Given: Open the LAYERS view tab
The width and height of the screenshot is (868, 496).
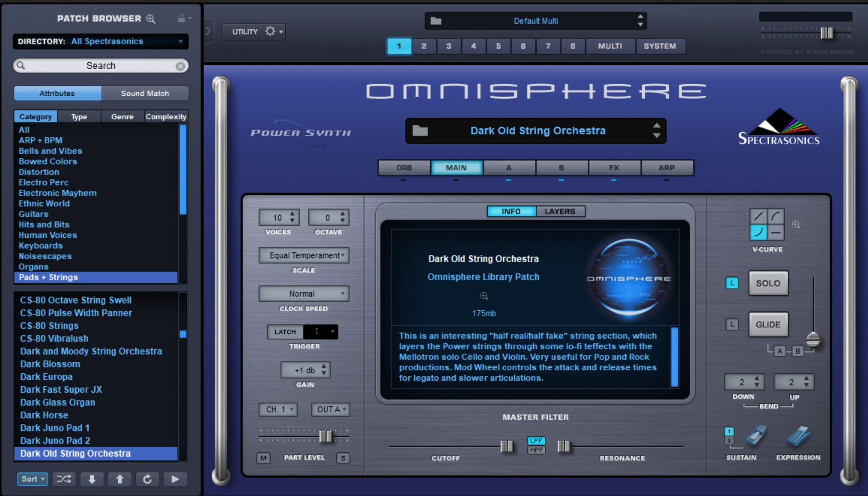Looking at the screenshot, I should pyautogui.click(x=560, y=211).
